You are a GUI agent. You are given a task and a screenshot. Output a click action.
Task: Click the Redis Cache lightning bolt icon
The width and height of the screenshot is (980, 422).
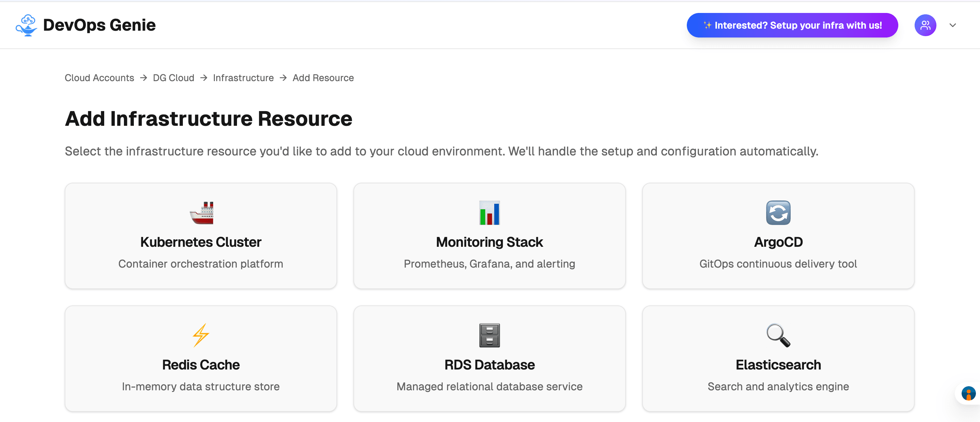[201, 335]
